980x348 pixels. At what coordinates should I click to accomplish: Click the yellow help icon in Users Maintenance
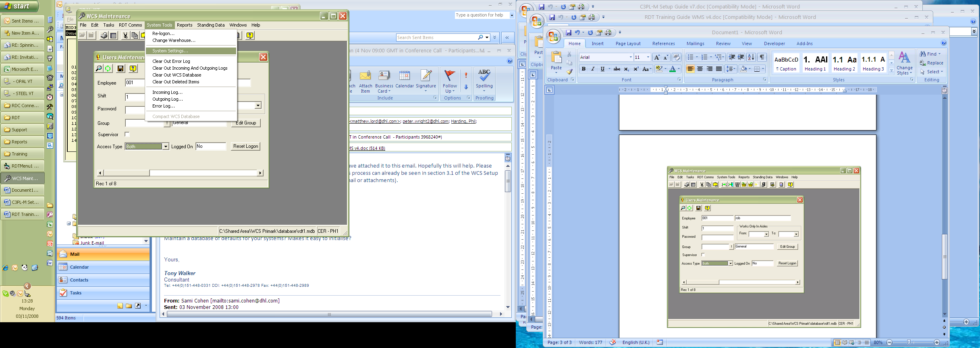point(133,68)
